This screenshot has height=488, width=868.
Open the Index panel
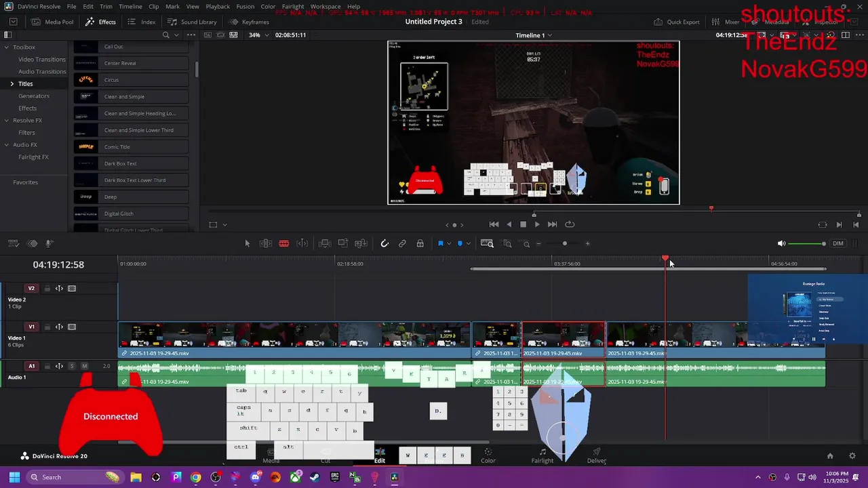[142, 22]
